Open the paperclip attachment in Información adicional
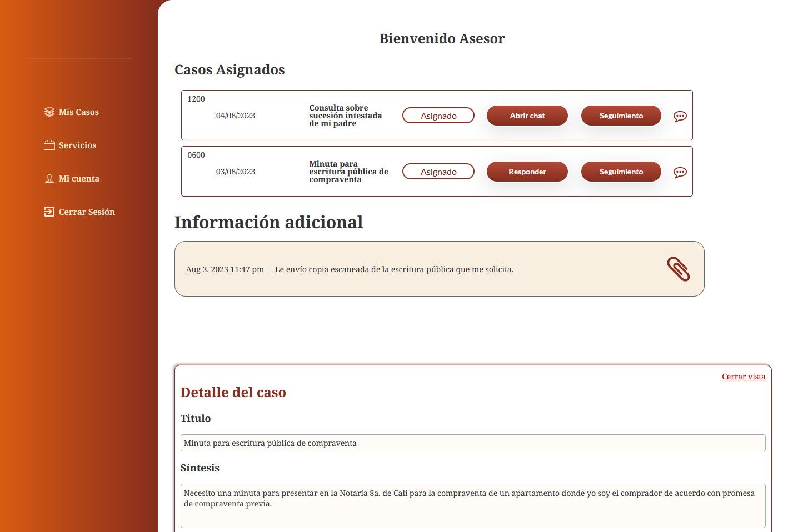Screen dimensions: 788x532 pos(678,269)
